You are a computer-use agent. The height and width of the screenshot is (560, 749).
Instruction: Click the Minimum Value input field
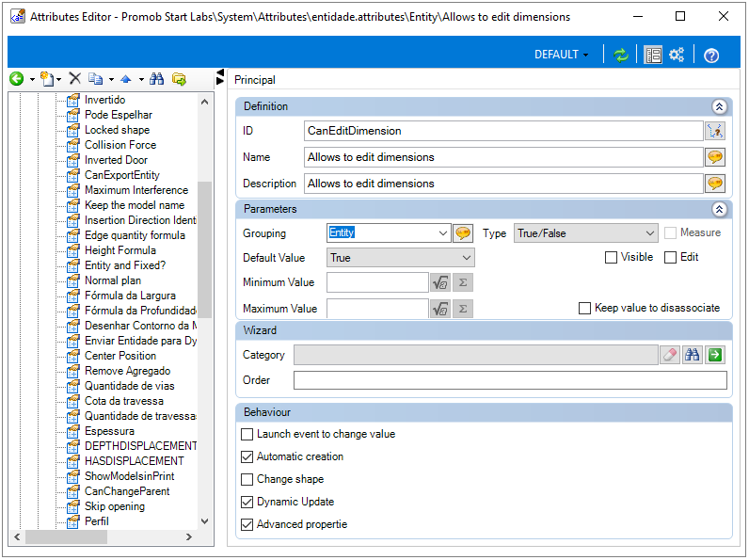(377, 283)
